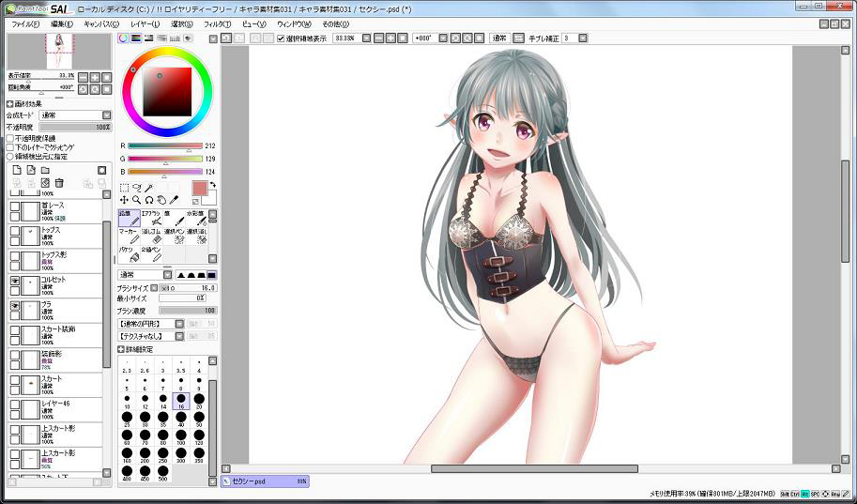Screen dimensions: 857x504
Task: Click the Move layer tool
Action: click(x=124, y=200)
